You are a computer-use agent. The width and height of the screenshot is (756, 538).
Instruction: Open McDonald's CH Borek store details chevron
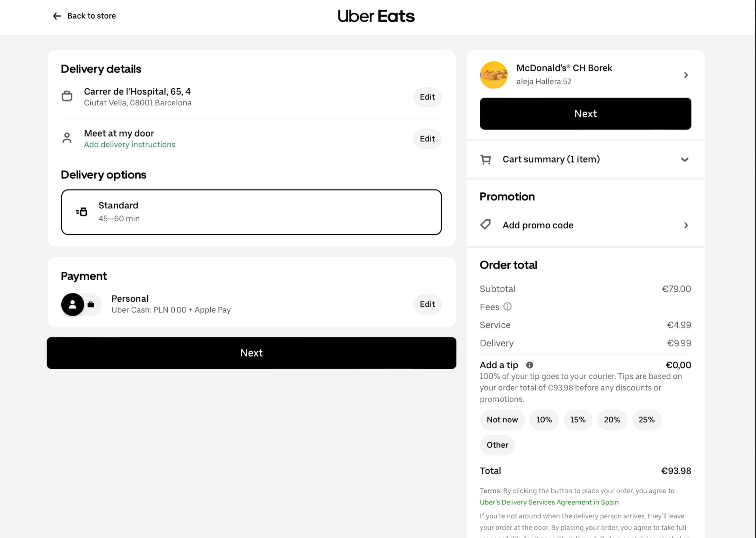click(x=686, y=75)
